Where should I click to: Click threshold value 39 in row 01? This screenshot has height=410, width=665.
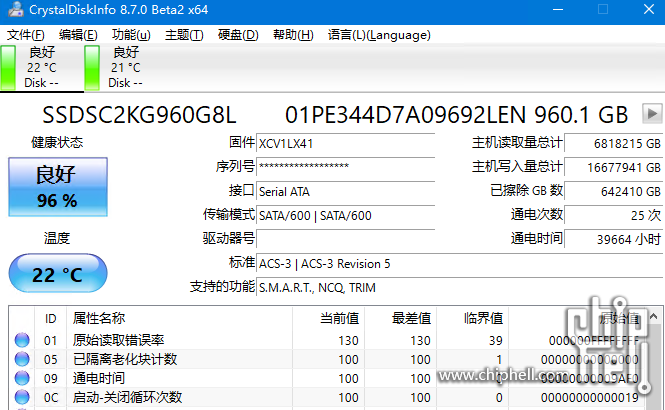click(x=495, y=340)
